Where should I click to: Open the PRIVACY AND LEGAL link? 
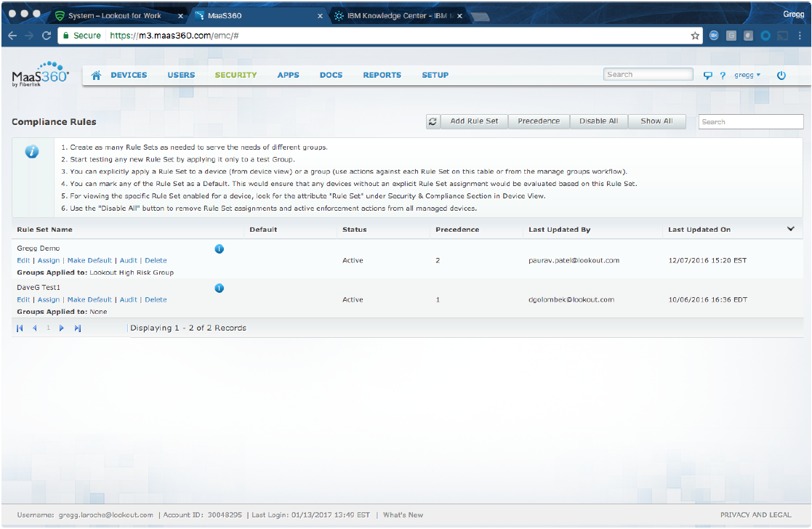(755, 515)
